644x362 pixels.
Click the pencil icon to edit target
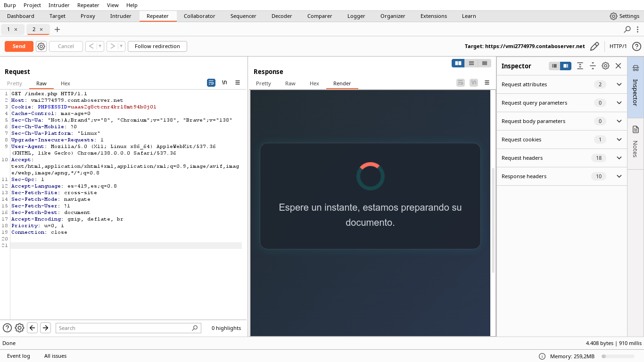pyautogui.click(x=594, y=46)
